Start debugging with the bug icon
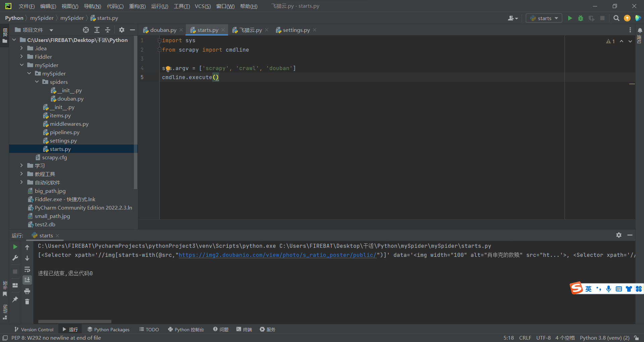The image size is (644, 342). click(581, 18)
